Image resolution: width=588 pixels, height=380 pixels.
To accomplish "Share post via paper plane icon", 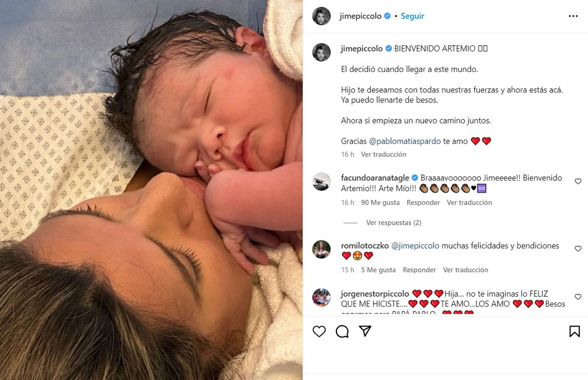I will click(x=365, y=332).
